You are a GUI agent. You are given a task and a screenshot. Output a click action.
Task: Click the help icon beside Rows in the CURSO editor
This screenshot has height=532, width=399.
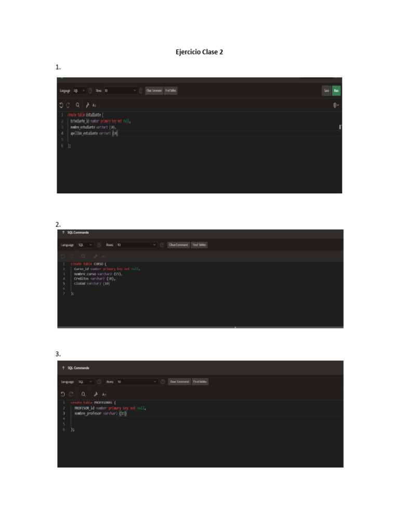(162, 245)
